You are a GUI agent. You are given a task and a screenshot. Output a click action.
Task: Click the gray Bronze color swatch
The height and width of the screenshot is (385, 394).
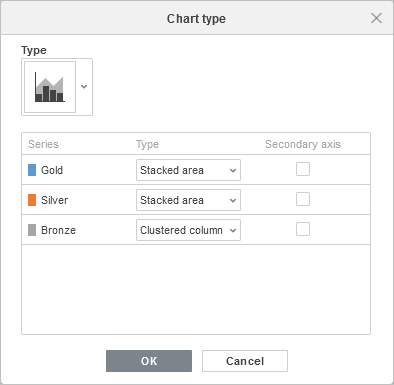tap(32, 230)
